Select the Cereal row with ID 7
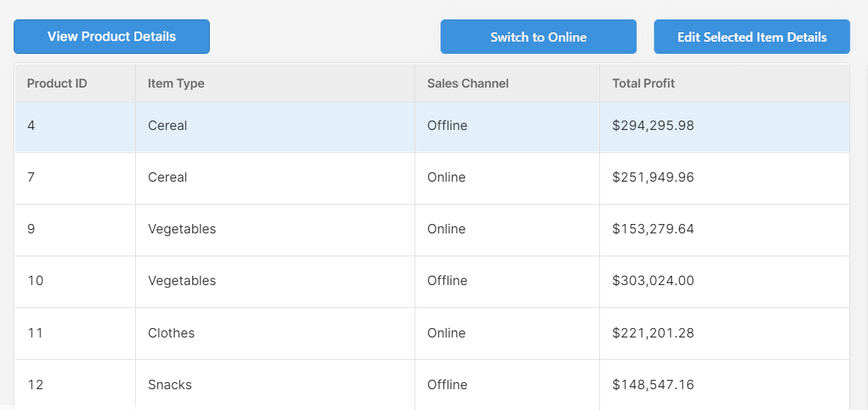This screenshot has width=868, height=410. [432, 178]
